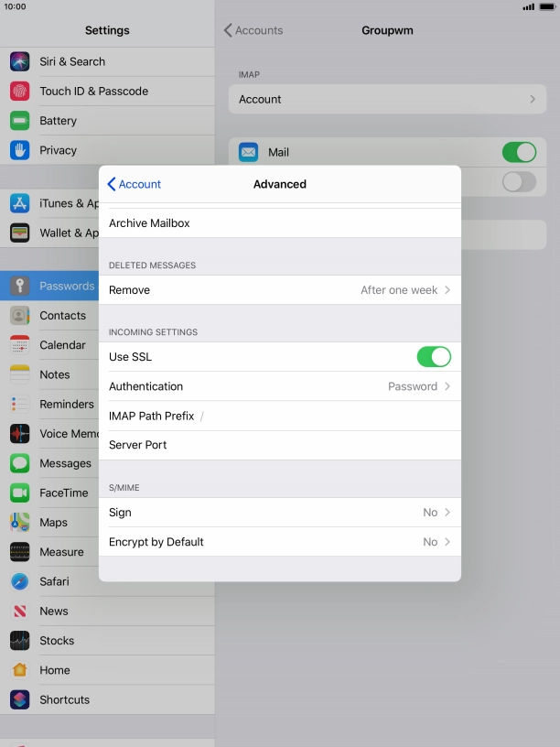The height and width of the screenshot is (747, 560).
Task: Go back to Account screen
Action: (135, 184)
